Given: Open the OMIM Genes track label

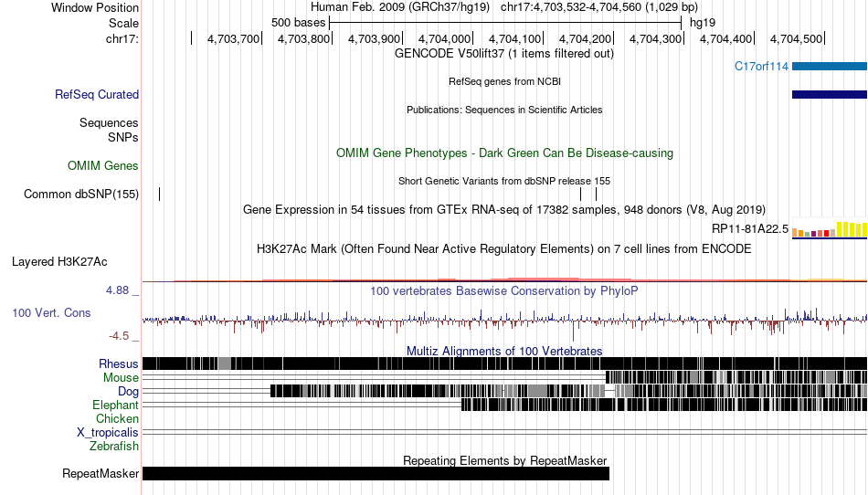Looking at the screenshot, I should (103, 166).
